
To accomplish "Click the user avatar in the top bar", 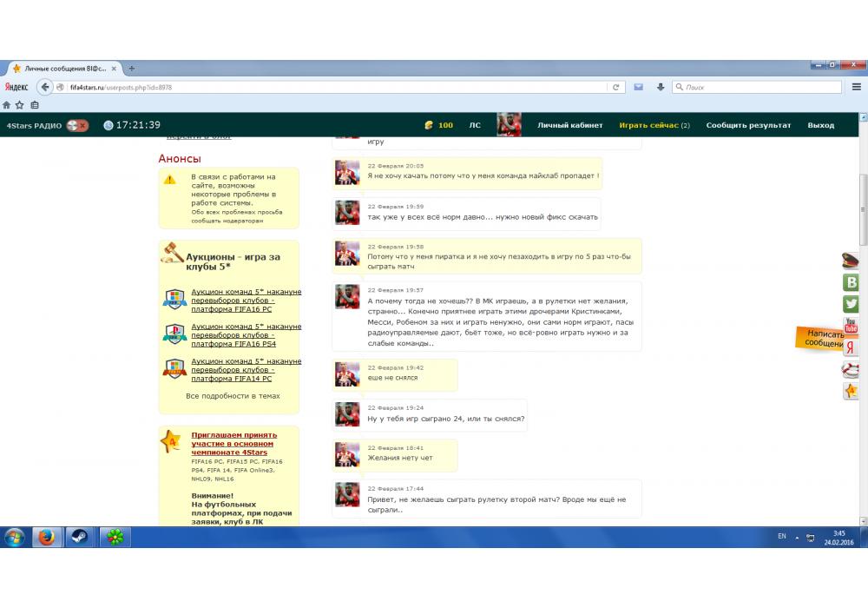I will coord(509,124).
